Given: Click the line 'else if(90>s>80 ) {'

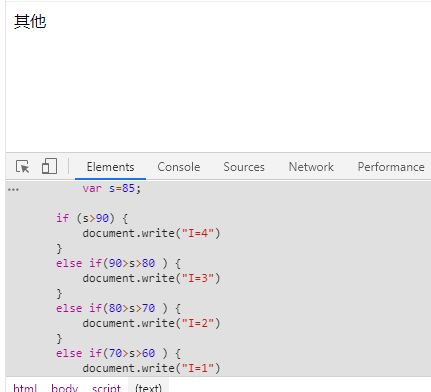Looking at the screenshot, I should (118, 263).
